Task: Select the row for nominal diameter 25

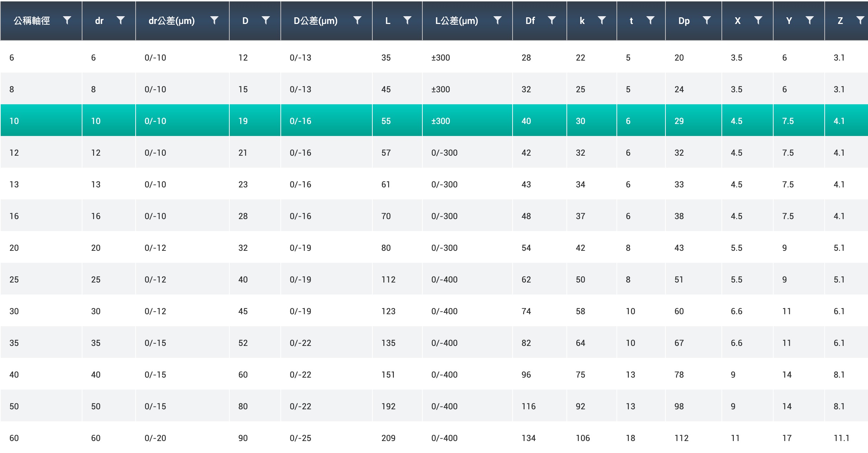Action: pos(14,279)
